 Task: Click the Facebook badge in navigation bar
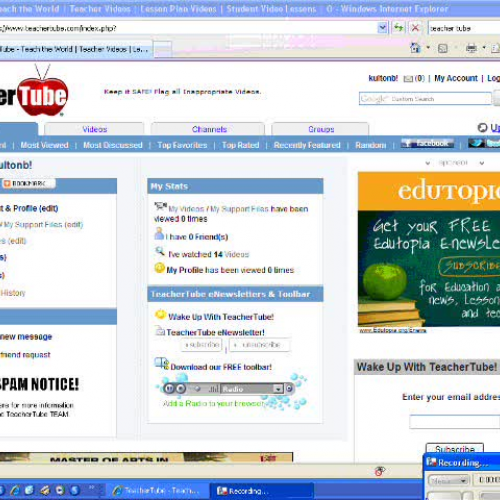coord(427,143)
